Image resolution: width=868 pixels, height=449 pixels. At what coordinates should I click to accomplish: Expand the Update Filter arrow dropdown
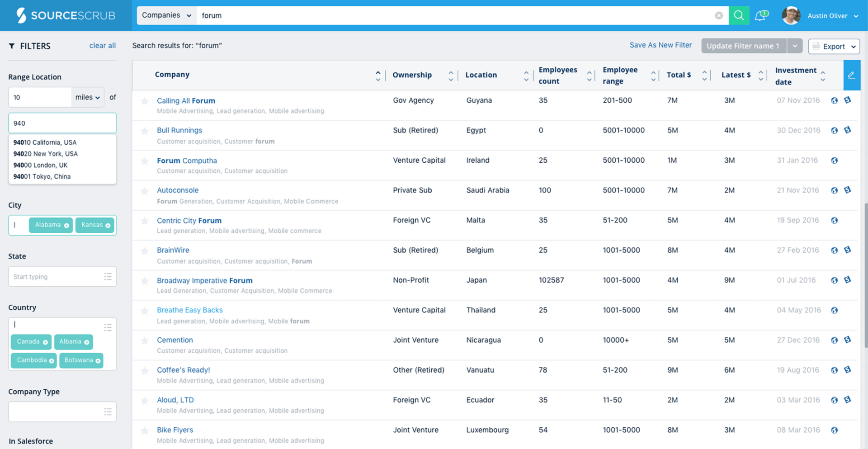(795, 46)
